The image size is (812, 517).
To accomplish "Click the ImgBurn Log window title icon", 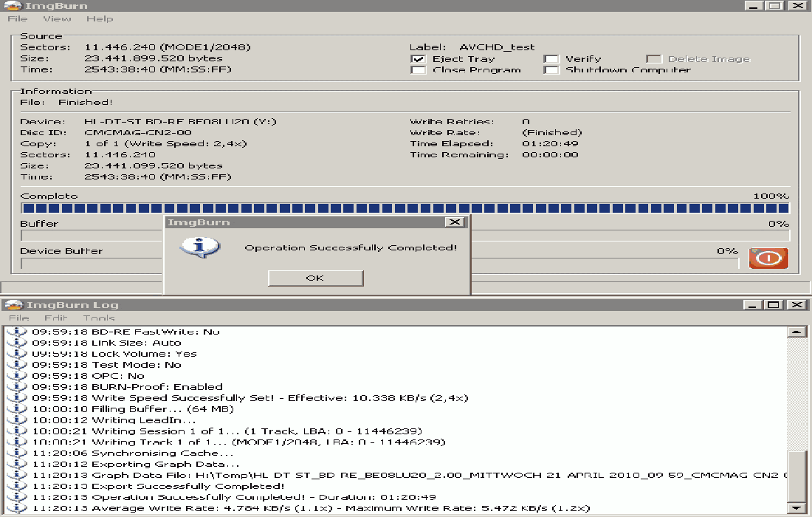I will coord(11,305).
